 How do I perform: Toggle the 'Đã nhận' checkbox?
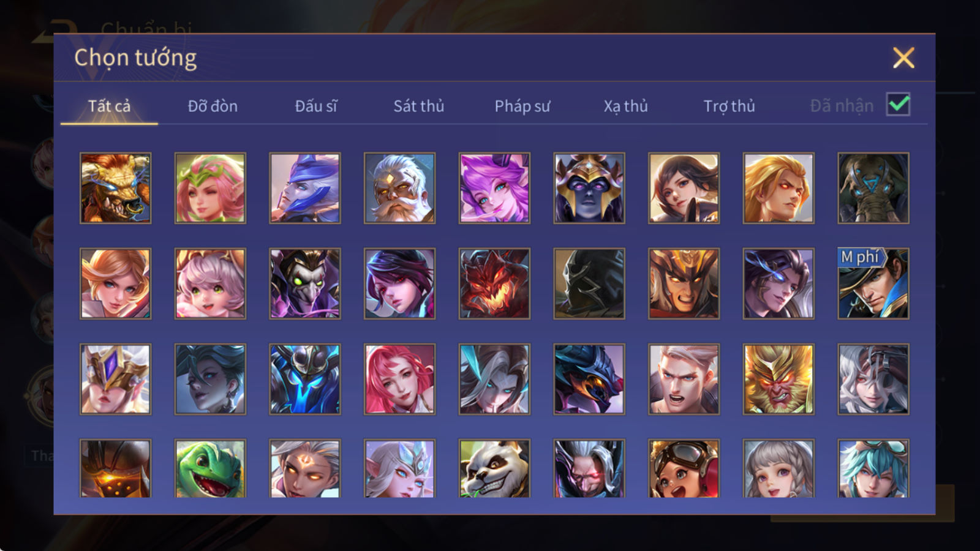pyautogui.click(x=898, y=105)
